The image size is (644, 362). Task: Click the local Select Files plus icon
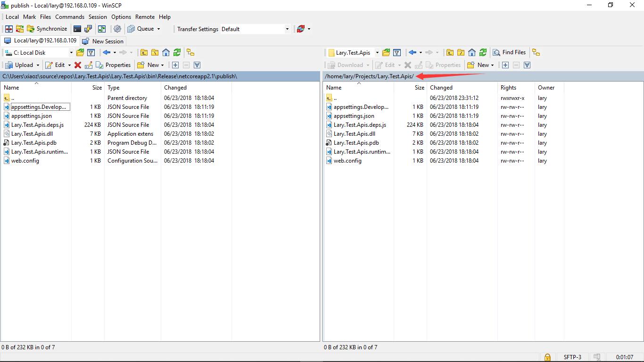[175, 65]
